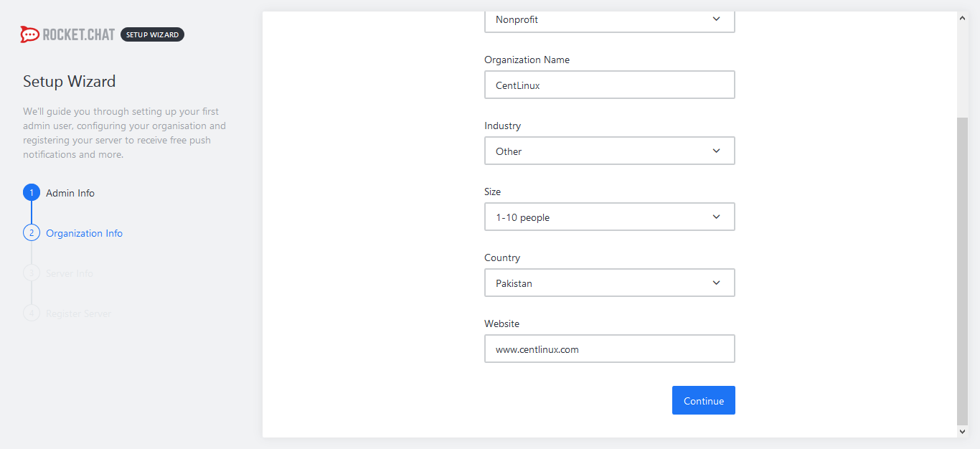Click the Setup Wizard heading
The image size is (980, 449).
[x=69, y=81]
